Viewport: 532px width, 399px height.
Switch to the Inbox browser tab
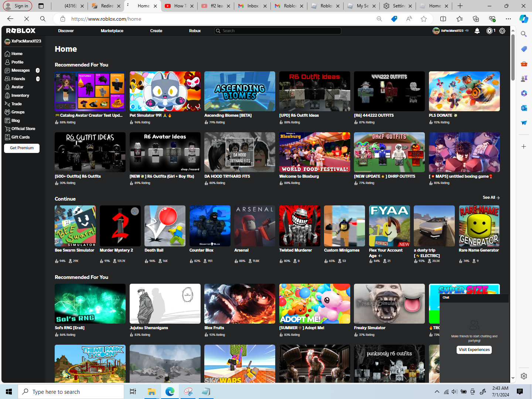point(252,6)
